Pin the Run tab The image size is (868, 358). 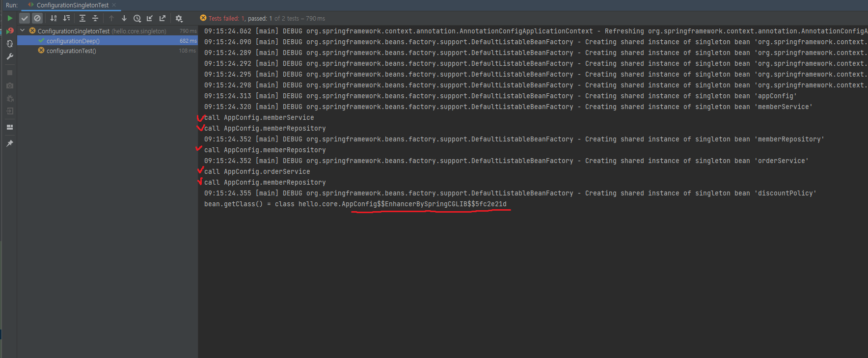coord(10,143)
